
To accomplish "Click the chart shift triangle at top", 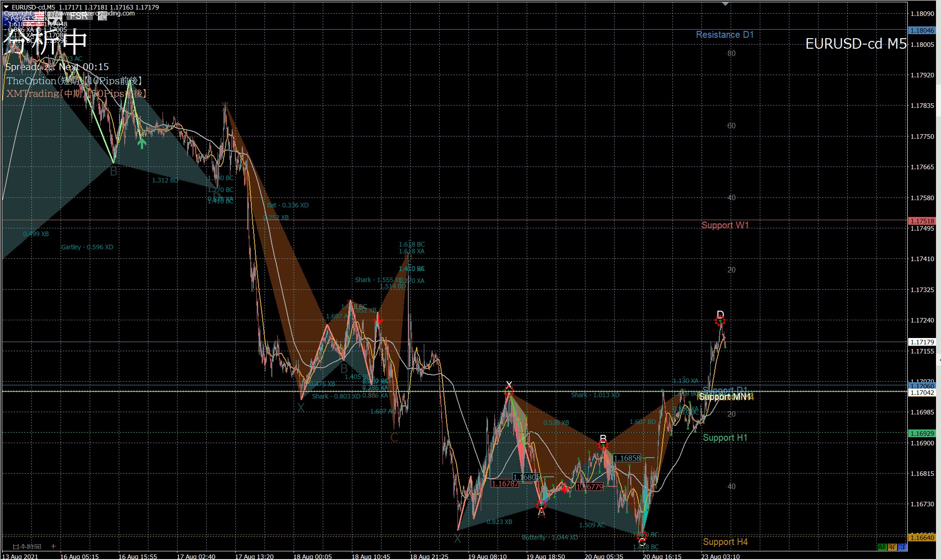I will pyautogui.click(x=725, y=4).
